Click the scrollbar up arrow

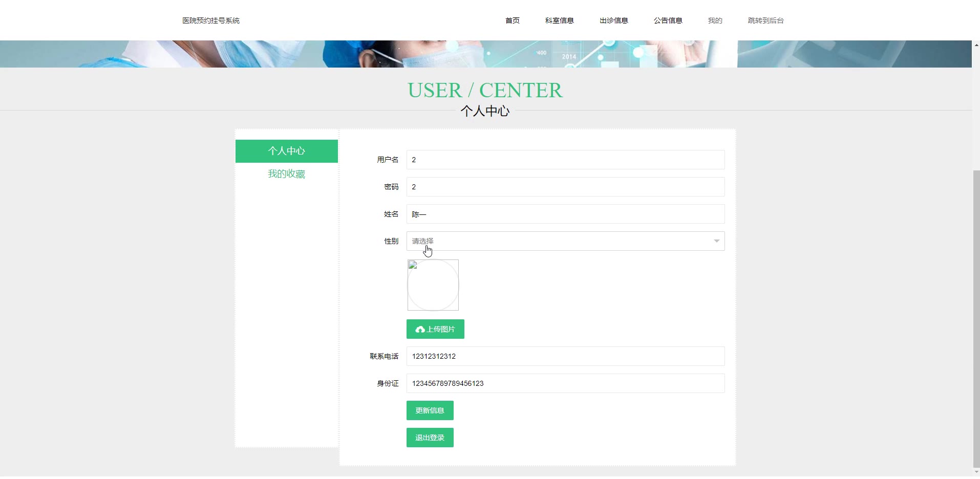click(x=976, y=45)
